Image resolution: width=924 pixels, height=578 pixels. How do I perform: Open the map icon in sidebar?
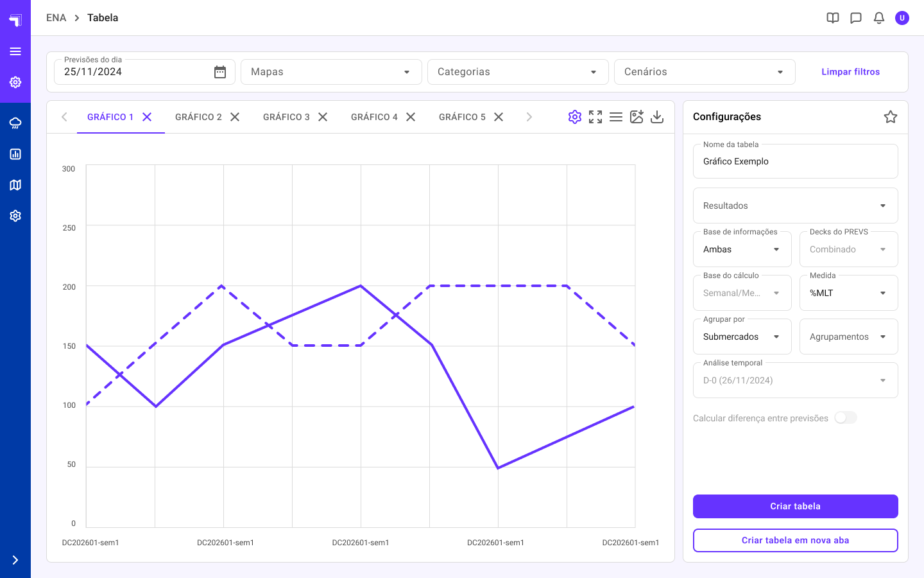pyautogui.click(x=15, y=185)
